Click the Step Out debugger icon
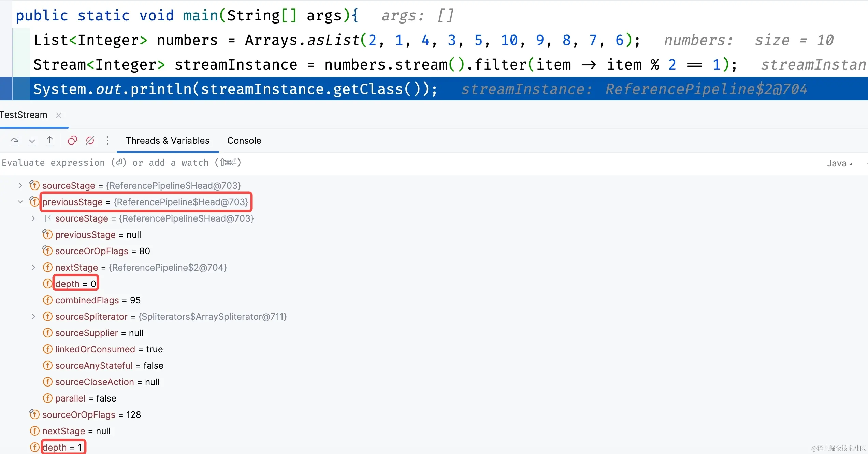868x454 pixels. tap(50, 141)
